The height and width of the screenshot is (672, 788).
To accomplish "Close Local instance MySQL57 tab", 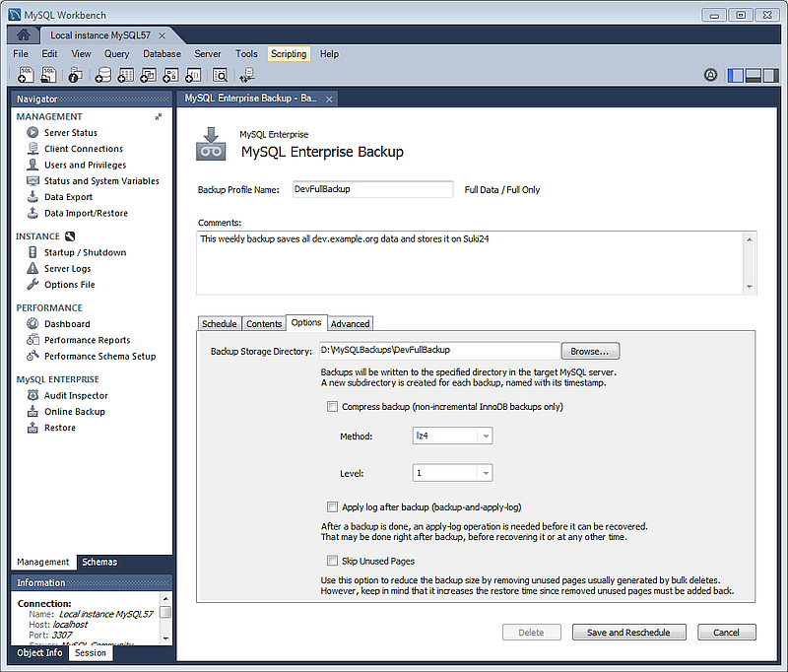I will point(162,35).
